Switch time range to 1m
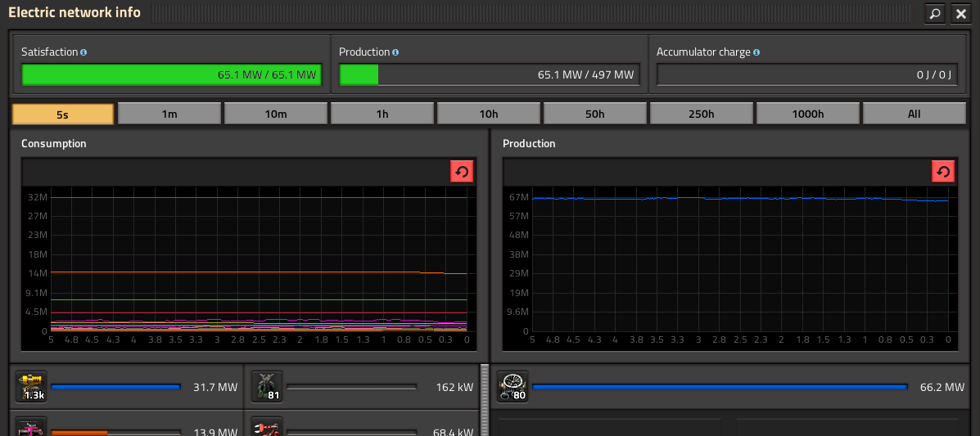The height and width of the screenshot is (436, 980). [169, 114]
